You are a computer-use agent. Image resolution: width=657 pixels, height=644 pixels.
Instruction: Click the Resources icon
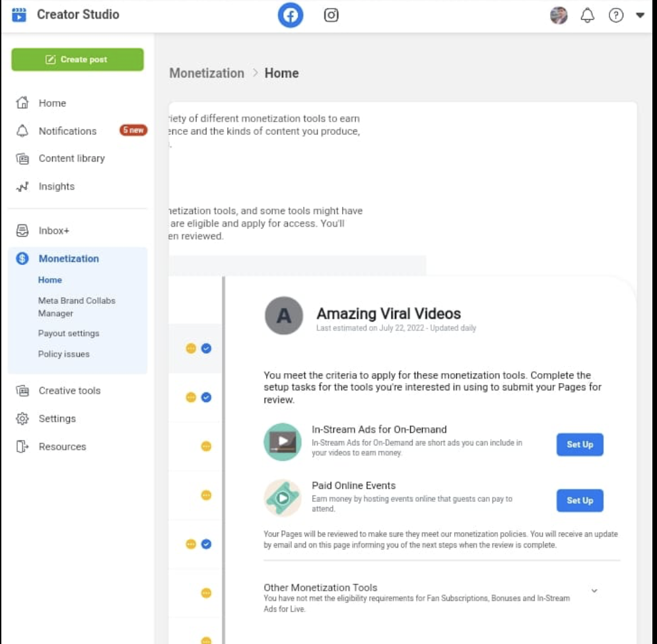point(22,447)
